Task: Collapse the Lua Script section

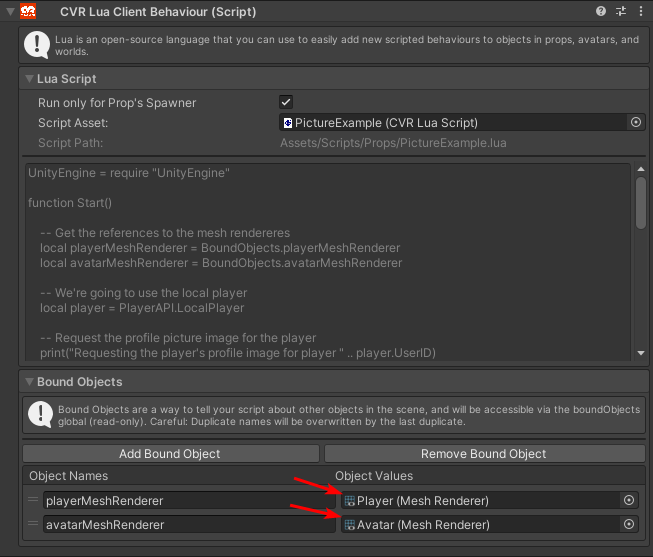Action: point(28,78)
